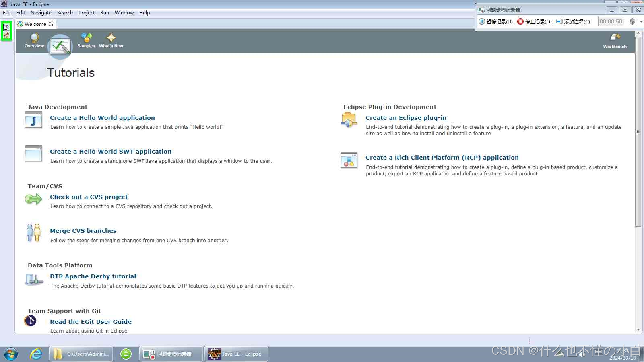The height and width of the screenshot is (362, 644).
Task: Open the Edit menu
Action: pyautogui.click(x=21, y=13)
